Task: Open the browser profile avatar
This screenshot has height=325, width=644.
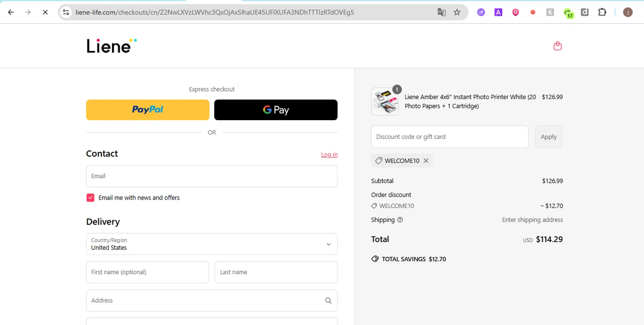Action: (x=628, y=12)
